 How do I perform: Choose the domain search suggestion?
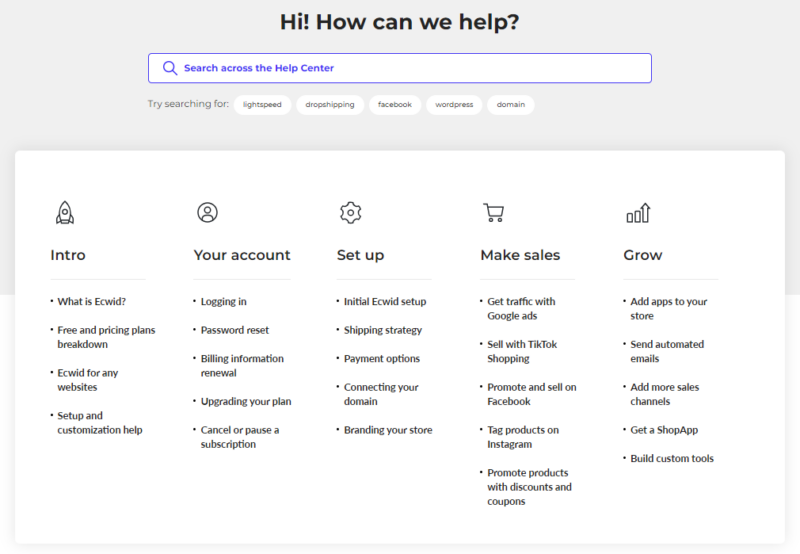point(511,105)
